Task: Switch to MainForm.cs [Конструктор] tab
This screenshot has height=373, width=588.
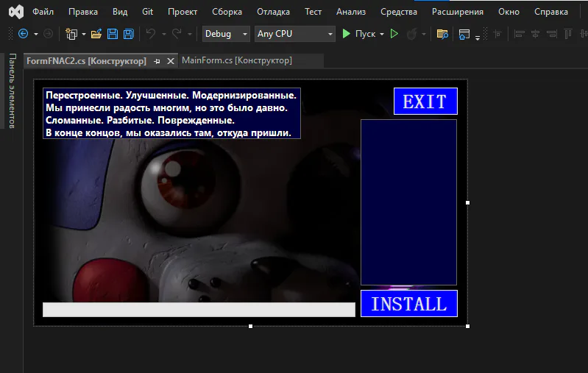Action: pyautogui.click(x=237, y=60)
